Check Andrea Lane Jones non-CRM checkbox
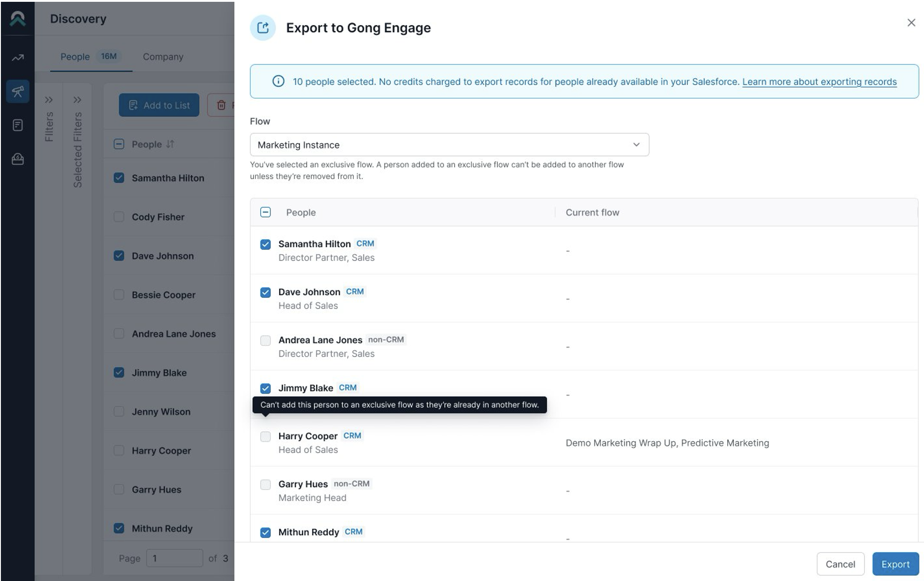This screenshot has width=924, height=581. (x=266, y=340)
